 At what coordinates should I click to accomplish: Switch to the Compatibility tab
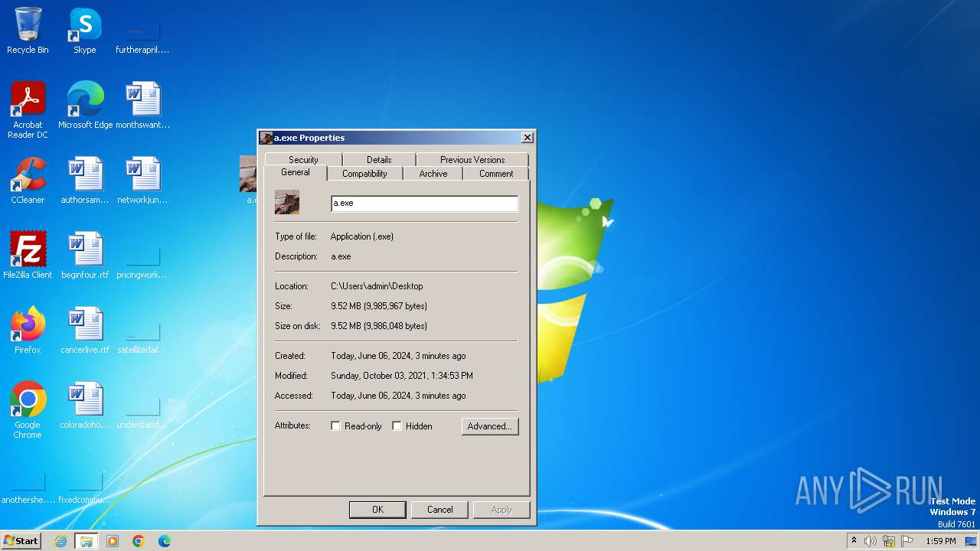coord(364,174)
